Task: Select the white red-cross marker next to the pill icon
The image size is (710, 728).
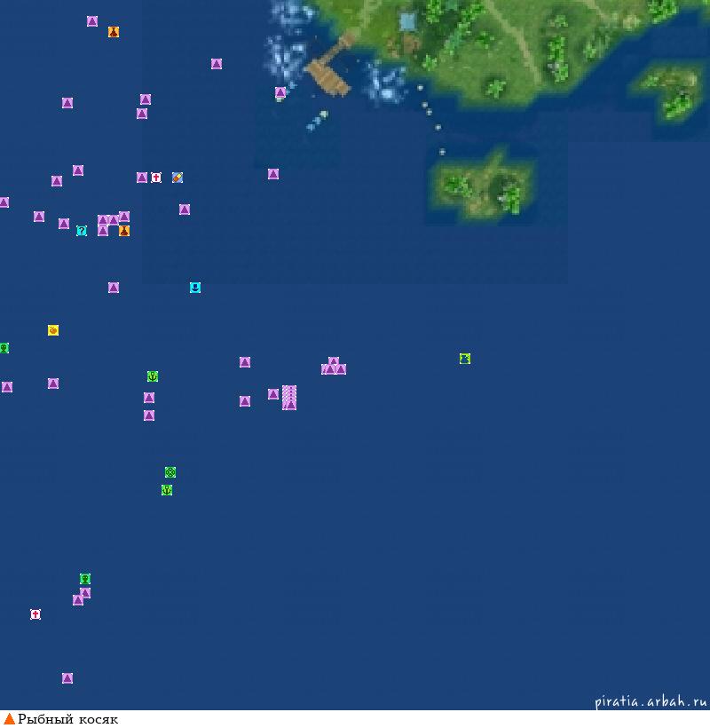Action: click(x=156, y=178)
